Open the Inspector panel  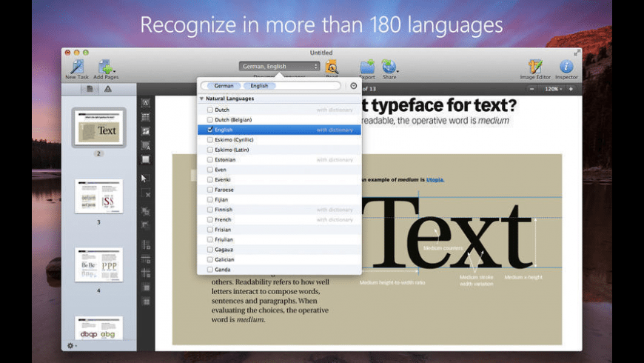click(566, 67)
